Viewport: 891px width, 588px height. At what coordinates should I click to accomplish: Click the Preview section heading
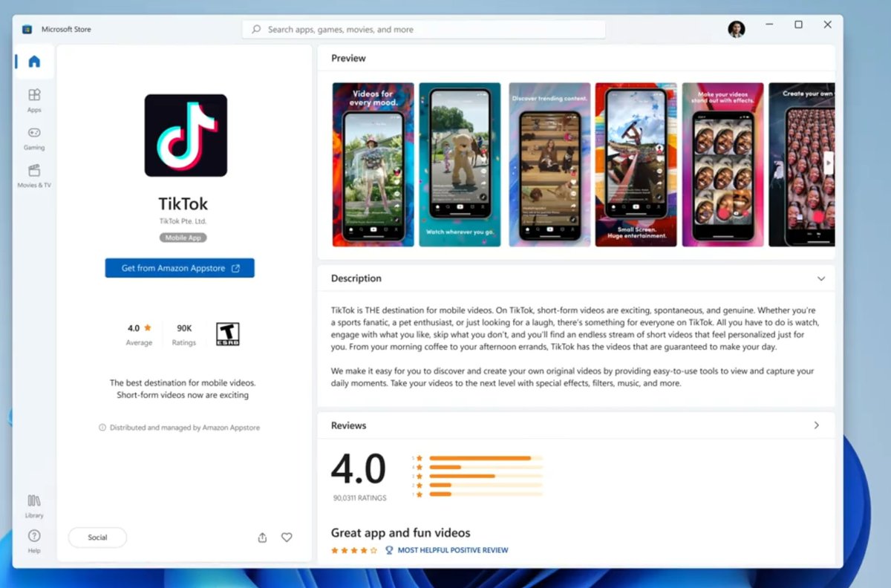(x=348, y=58)
